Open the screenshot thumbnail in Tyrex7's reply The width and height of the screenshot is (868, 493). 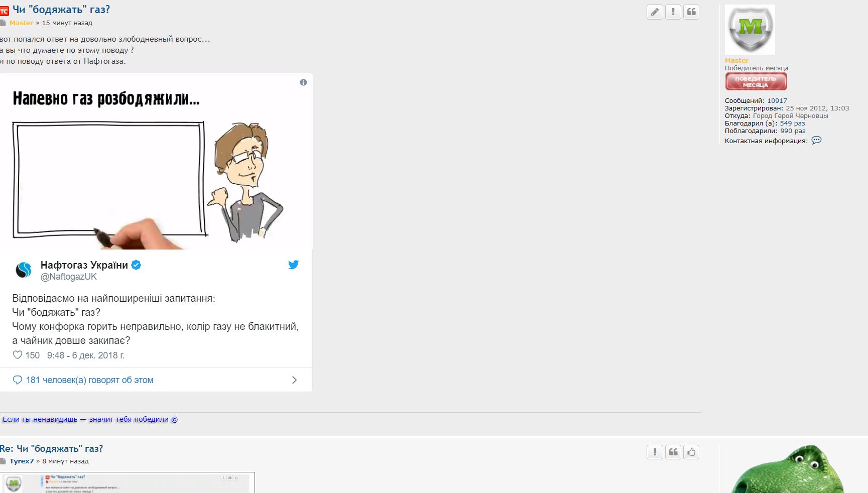click(128, 482)
